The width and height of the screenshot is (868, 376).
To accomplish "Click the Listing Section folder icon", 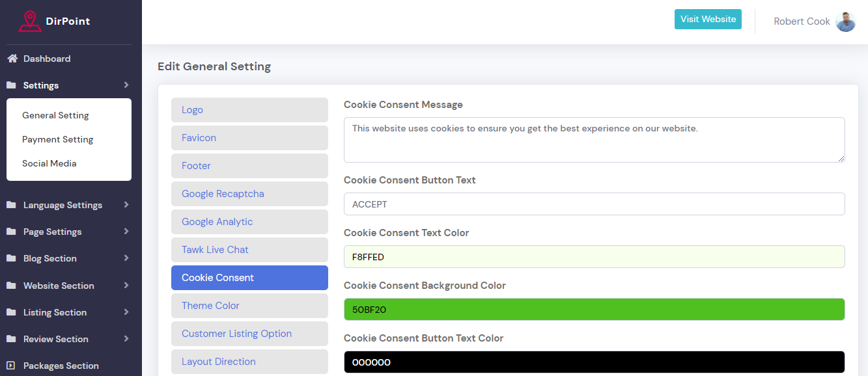I will click(12, 312).
